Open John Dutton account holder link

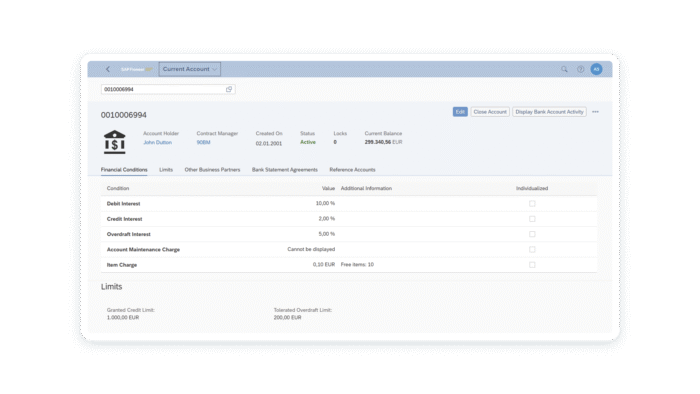click(x=157, y=142)
